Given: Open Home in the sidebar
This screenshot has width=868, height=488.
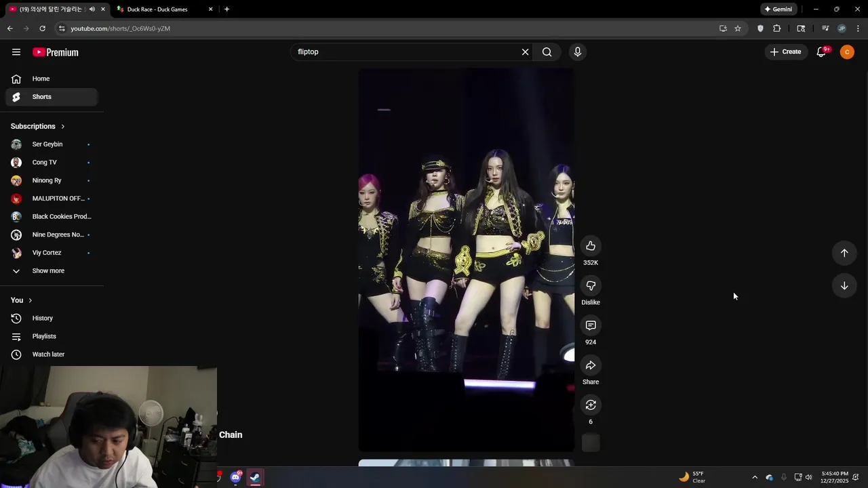Looking at the screenshot, I should pyautogui.click(x=52, y=79).
